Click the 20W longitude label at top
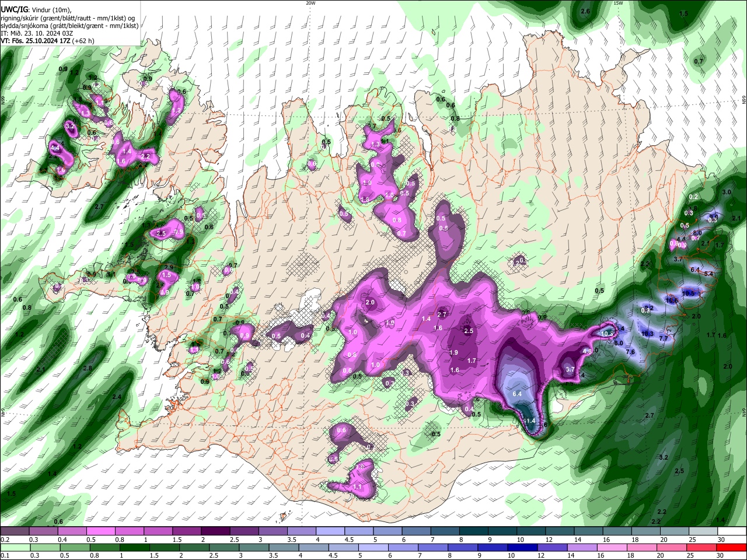 click(x=310, y=3)
